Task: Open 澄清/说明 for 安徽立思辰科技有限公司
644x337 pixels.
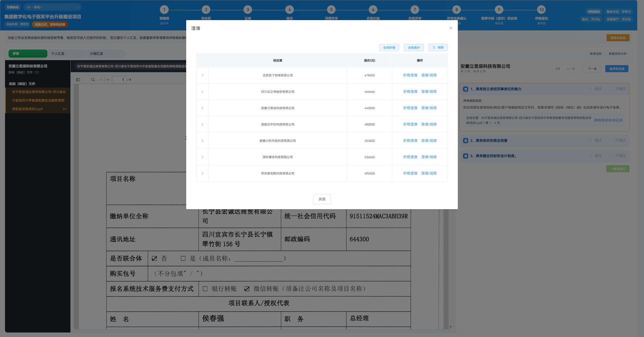Action: 429,108
